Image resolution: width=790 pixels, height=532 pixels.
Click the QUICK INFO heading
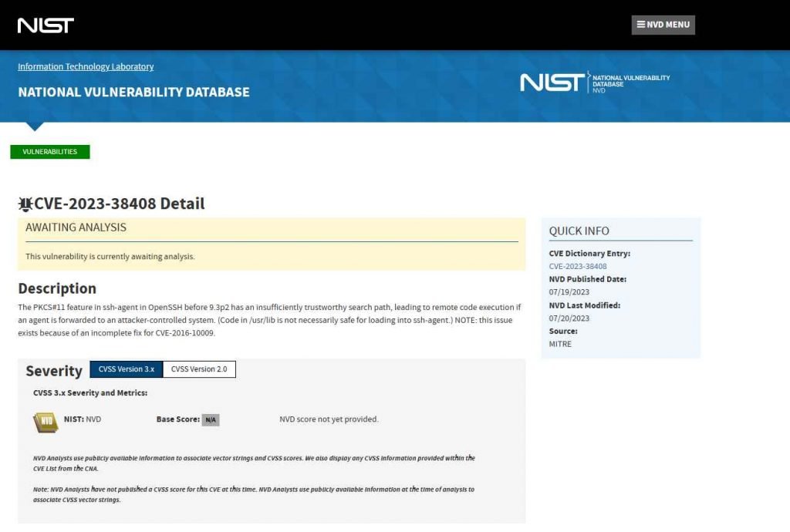(579, 231)
